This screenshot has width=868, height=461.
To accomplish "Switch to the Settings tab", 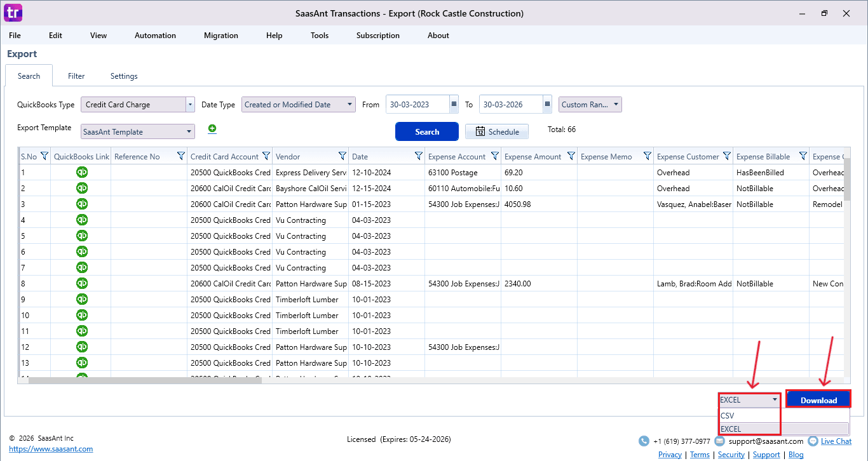I will 124,76.
